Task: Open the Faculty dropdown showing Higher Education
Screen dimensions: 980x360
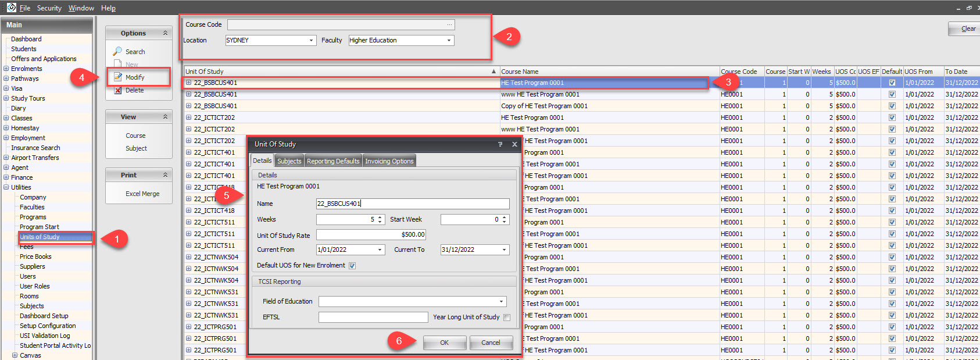Action: coord(449,40)
